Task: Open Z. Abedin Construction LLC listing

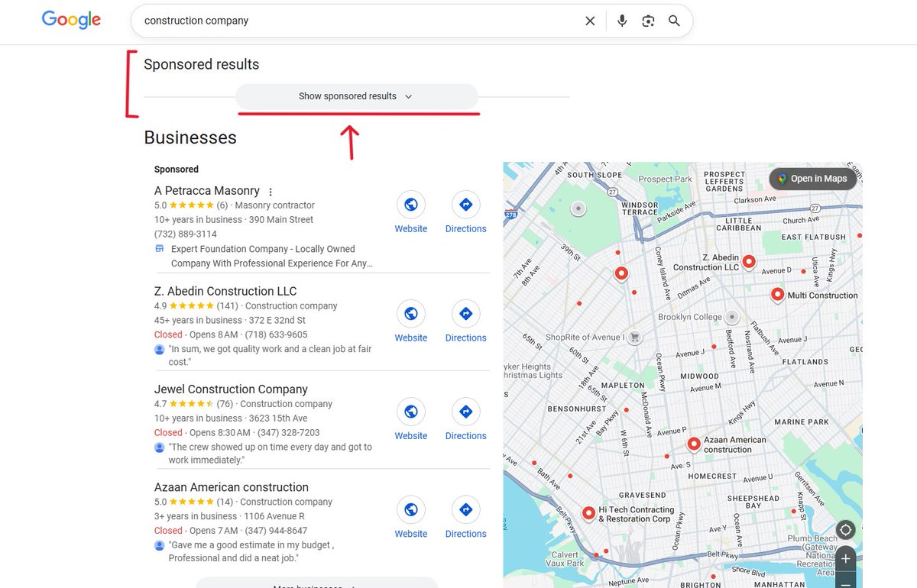Action: click(x=225, y=291)
